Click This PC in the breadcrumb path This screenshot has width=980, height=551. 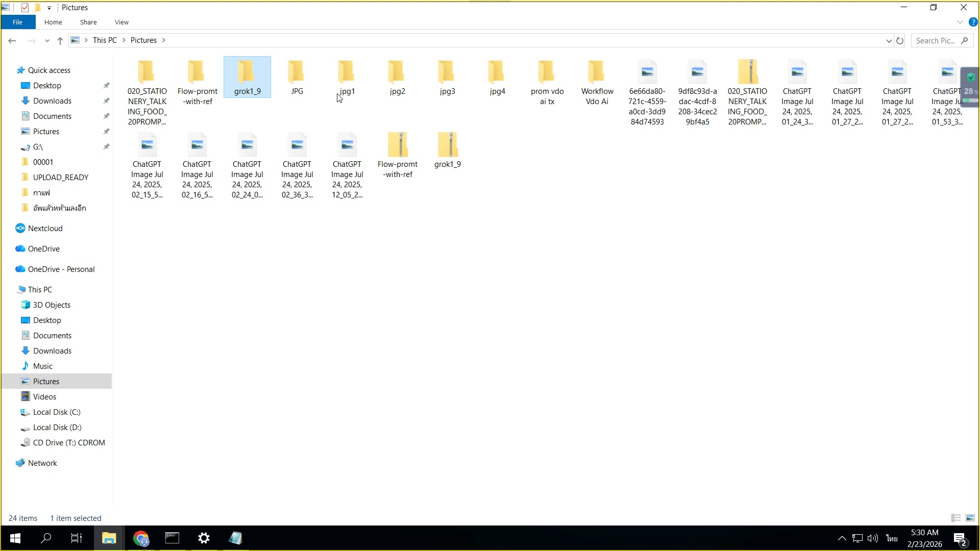pos(105,40)
